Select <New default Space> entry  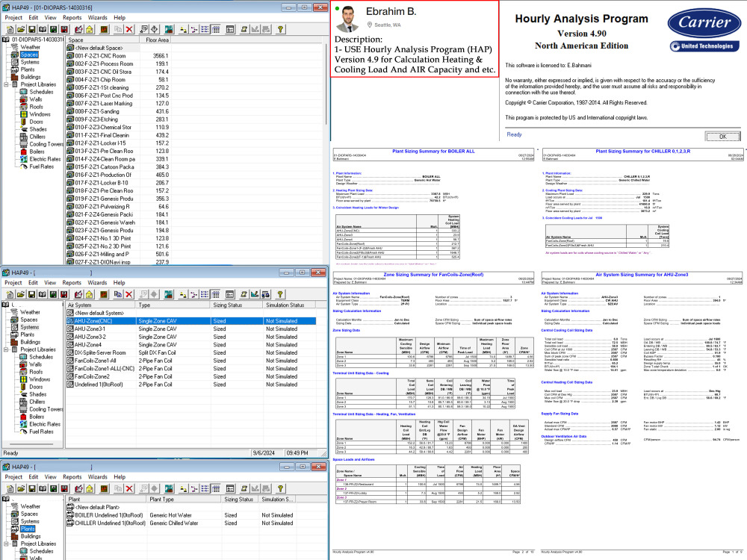99,48
